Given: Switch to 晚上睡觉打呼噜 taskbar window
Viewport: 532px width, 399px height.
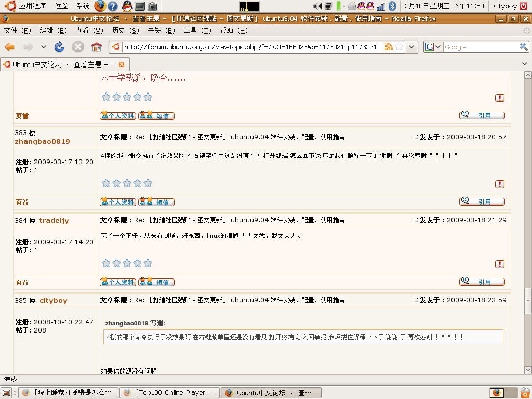Looking at the screenshot, I should (68, 393).
